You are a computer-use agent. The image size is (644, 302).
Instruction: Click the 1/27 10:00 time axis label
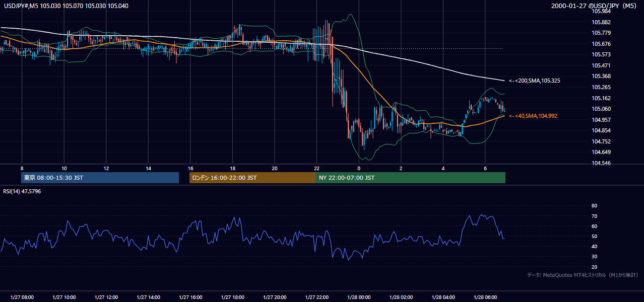(64, 297)
